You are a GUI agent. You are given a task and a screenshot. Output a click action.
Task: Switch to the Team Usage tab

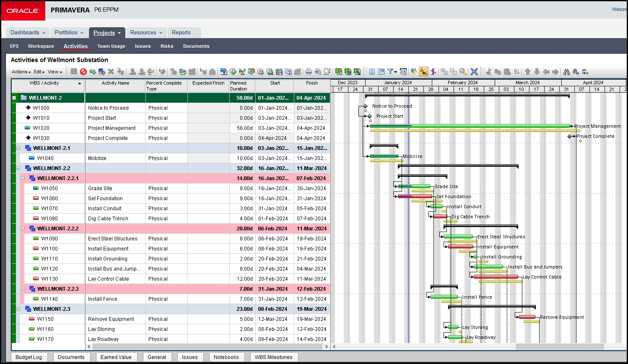pyautogui.click(x=111, y=46)
